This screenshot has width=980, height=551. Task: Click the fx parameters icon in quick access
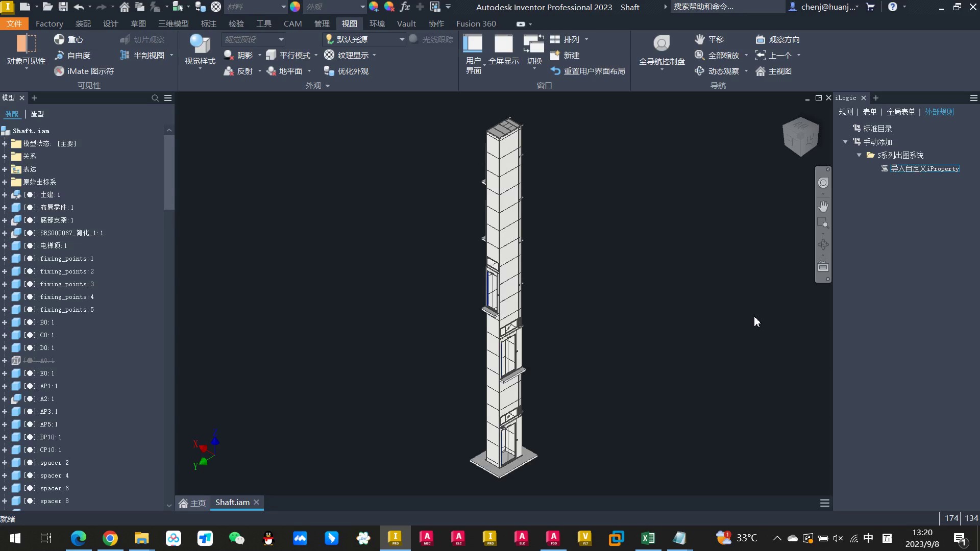pyautogui.click(x=405, y=7)
